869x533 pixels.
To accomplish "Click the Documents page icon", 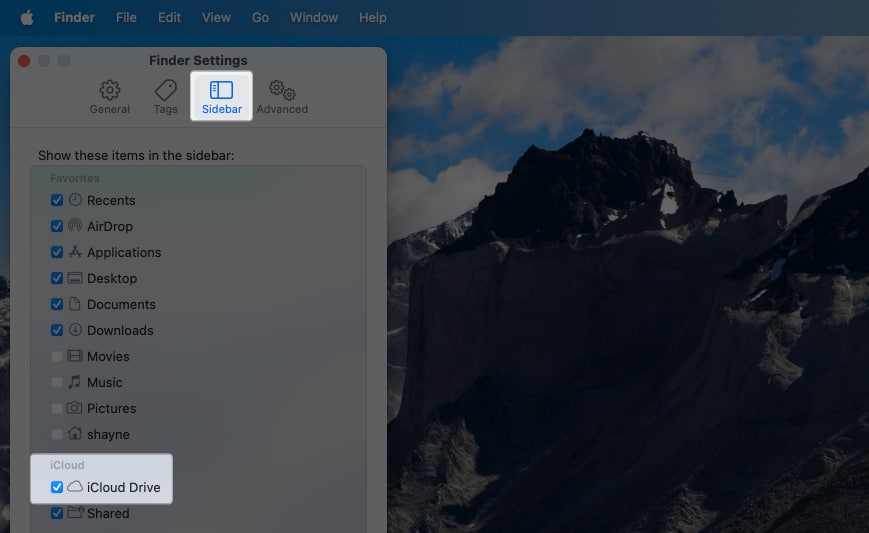I will [x=74, y=304].
